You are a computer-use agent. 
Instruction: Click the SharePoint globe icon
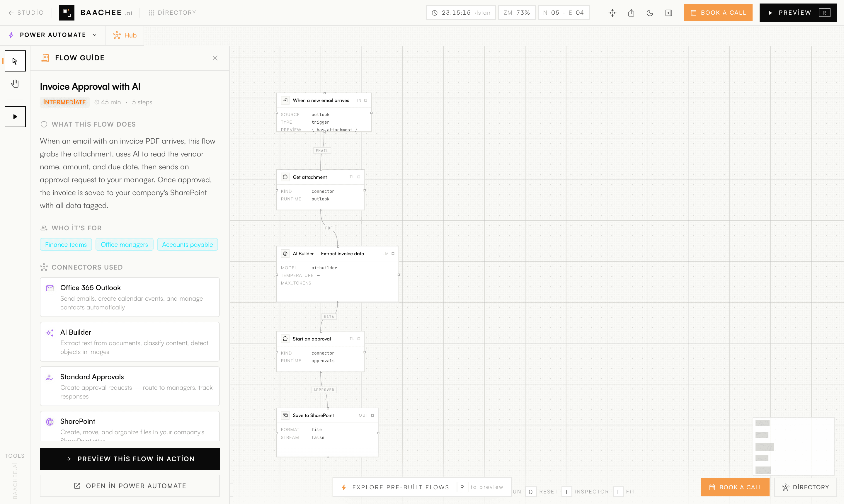[x=50, y=422]
